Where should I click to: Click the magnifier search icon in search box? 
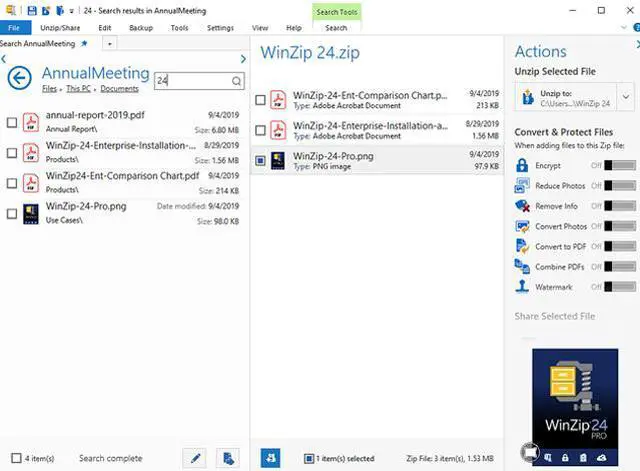point(237,81)
